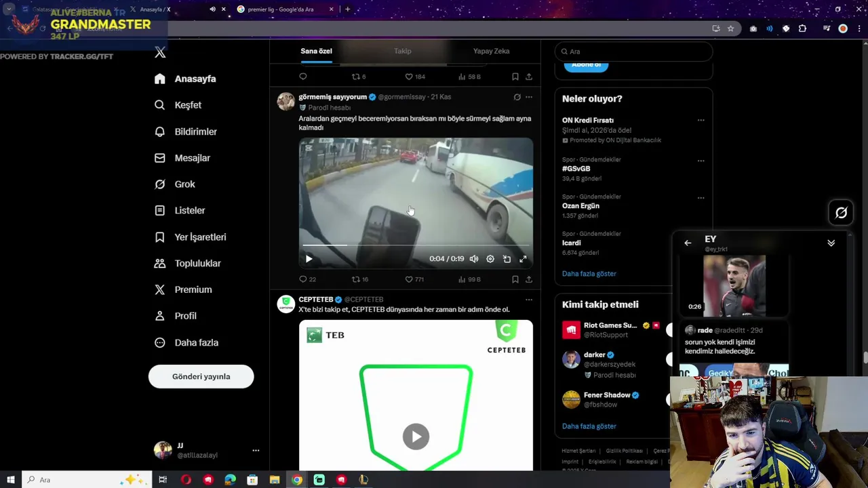The width and height of the screenshot is (868, 488).
Task: Play the 0:26 video in EY chat
Action: pos(734,285)
